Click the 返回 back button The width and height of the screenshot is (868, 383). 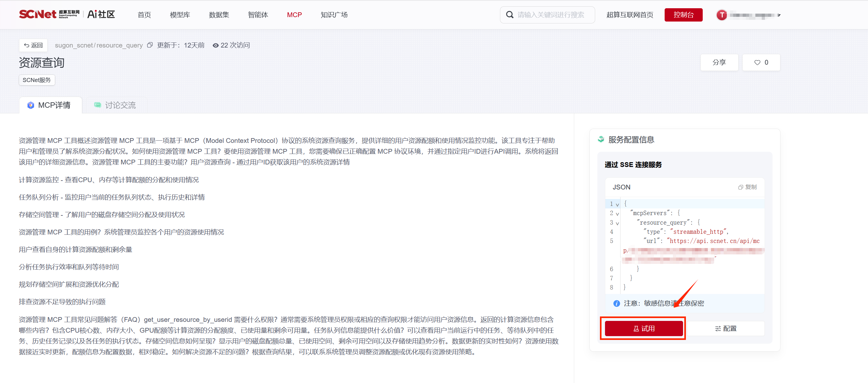click(x=33, y=45)
